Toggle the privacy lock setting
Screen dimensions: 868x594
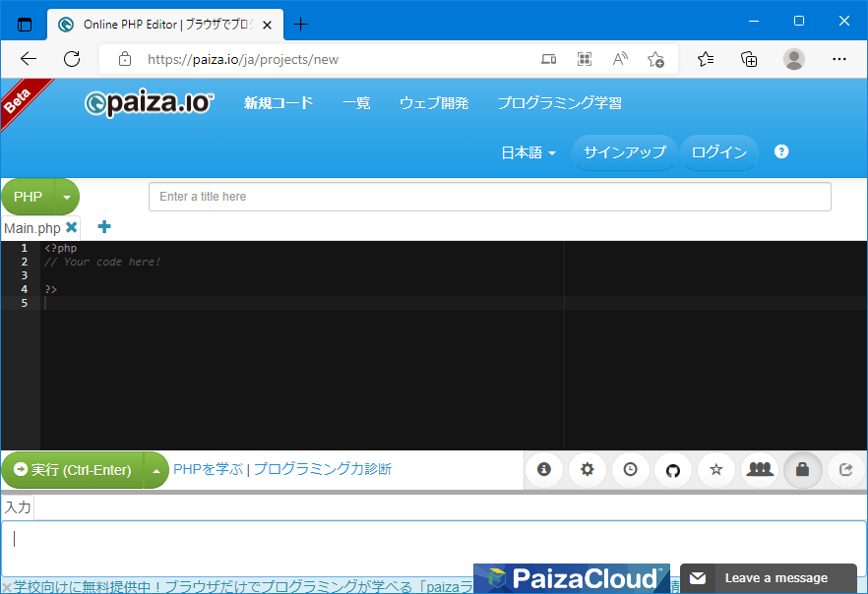point(803,470)
